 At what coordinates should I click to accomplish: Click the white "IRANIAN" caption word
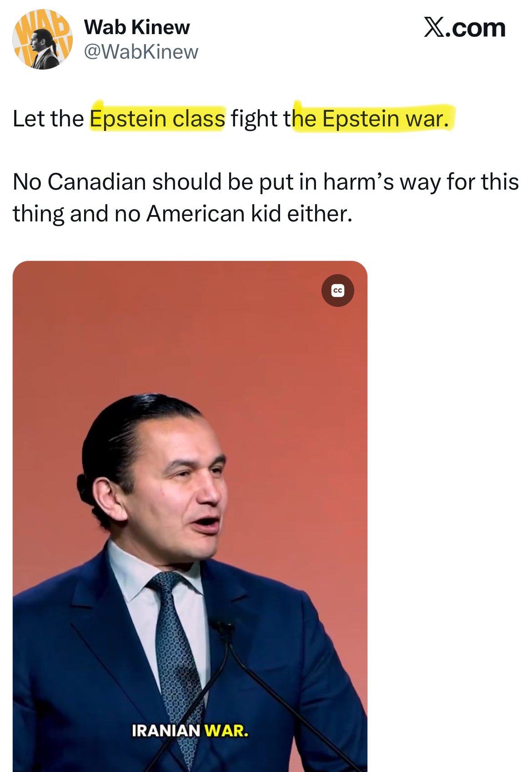pyautogui.click(x=166, y=731)
